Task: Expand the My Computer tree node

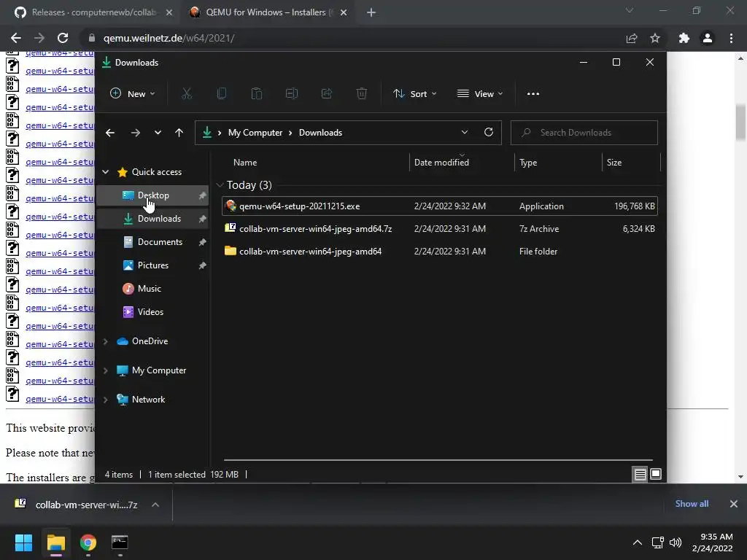Action: pos(106,370)
